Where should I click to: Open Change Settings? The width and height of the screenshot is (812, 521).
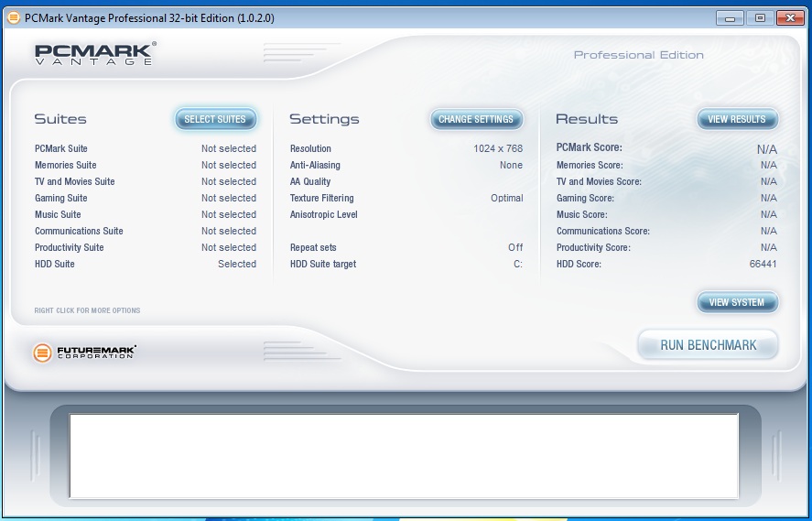(x=476, y=119)
